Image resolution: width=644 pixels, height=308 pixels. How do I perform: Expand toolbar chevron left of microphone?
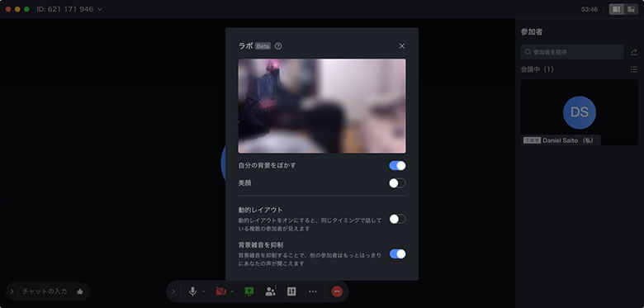click(x=173, y=291)
